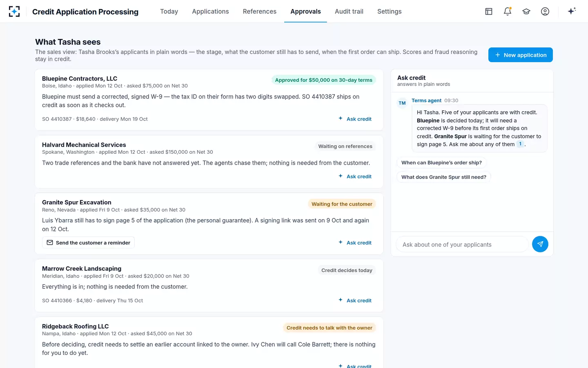588x368 pixels.
Task: Choose the suggestion 'When can Bluepine's order ship?'
Action: click(x=441, y=163)
